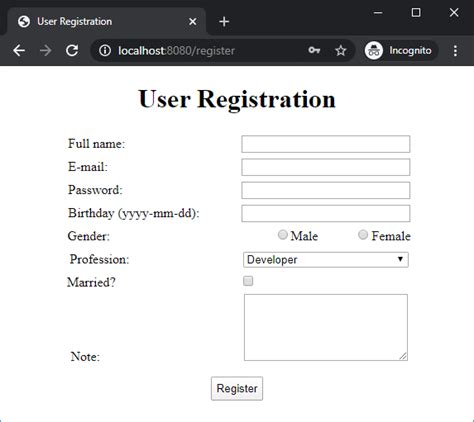Select the Female radio button

(363, 235)
